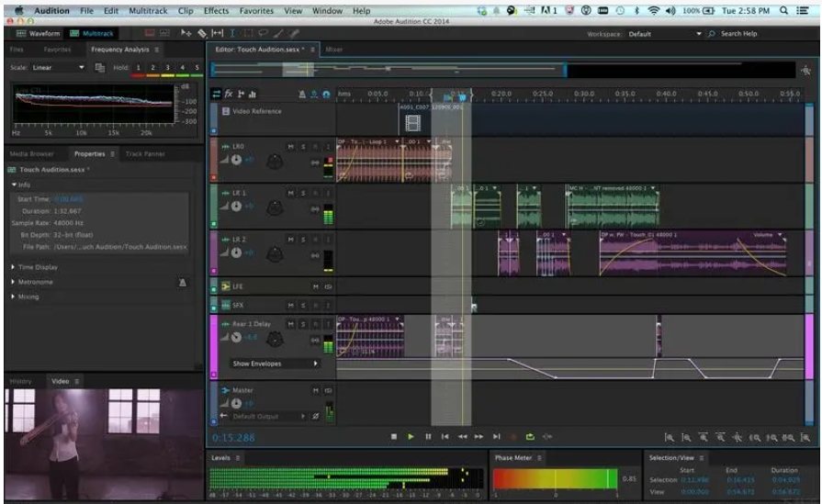Mute the Master track
This screenshot has width=822, height=504.
tap(316, 390)
